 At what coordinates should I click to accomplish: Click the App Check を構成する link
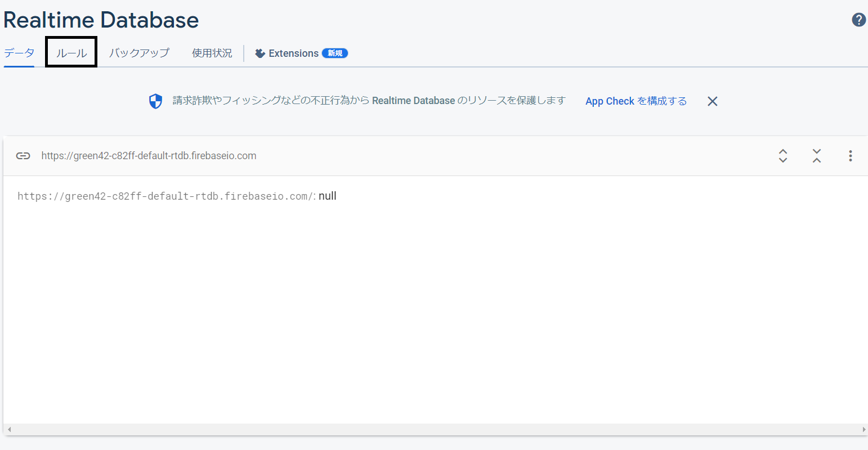[636, 101]
